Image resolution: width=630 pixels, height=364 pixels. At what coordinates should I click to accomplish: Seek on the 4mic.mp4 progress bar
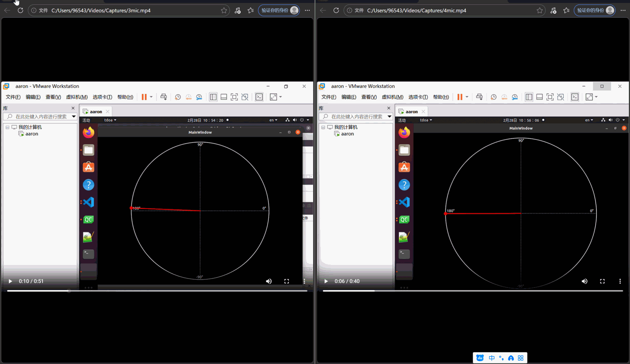[473, 291]
